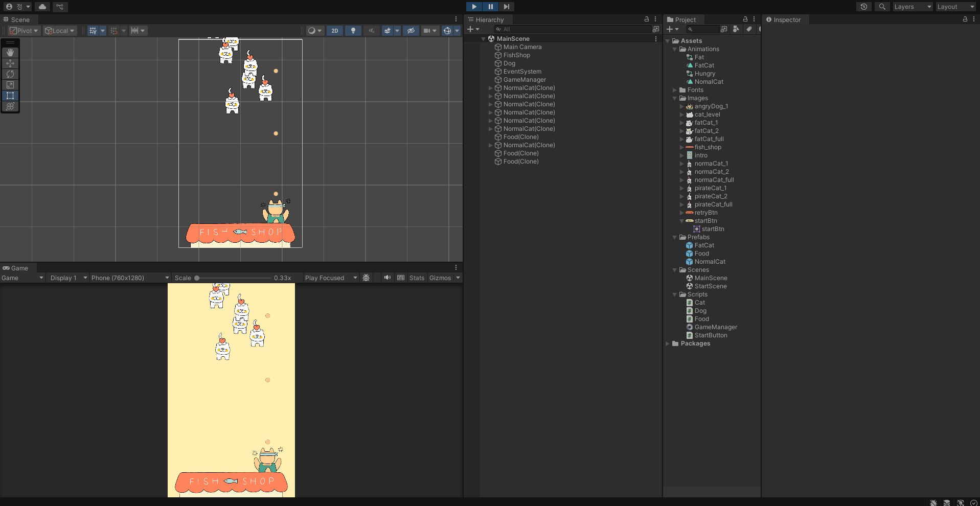
Task: Pause the game
Action: tap(490, 7)
